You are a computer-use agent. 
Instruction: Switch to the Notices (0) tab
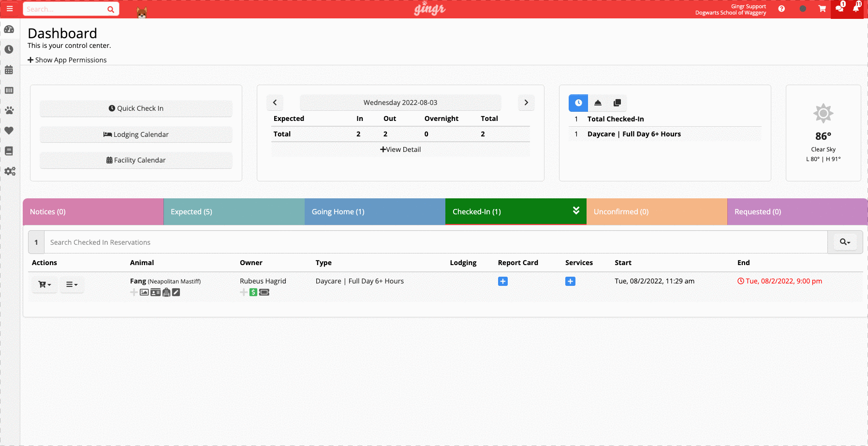click(93, 212)
